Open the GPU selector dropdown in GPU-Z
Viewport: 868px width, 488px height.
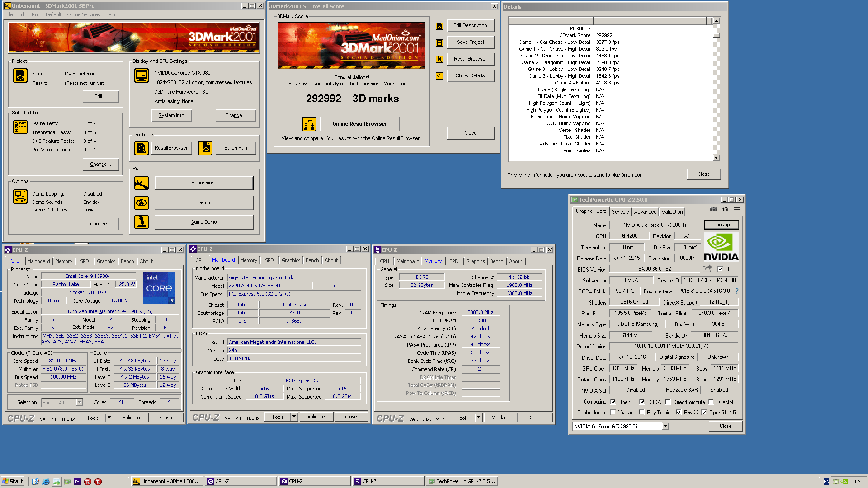click(665, 426)
